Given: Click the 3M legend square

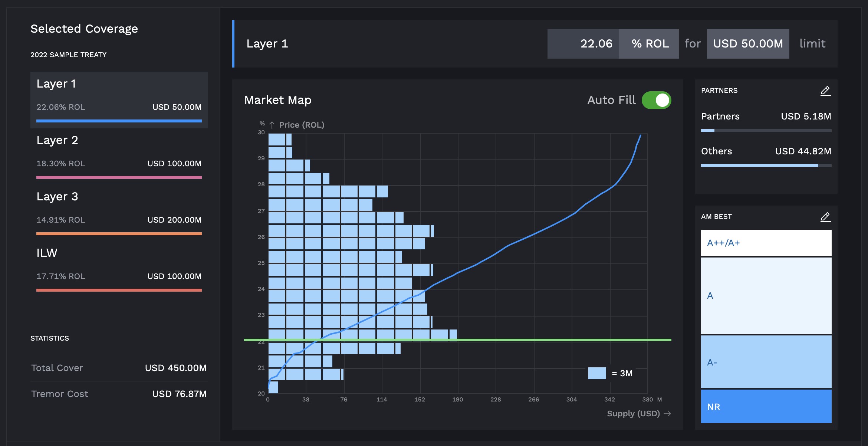Looking at the screenshot, I should tap(597, 373).
